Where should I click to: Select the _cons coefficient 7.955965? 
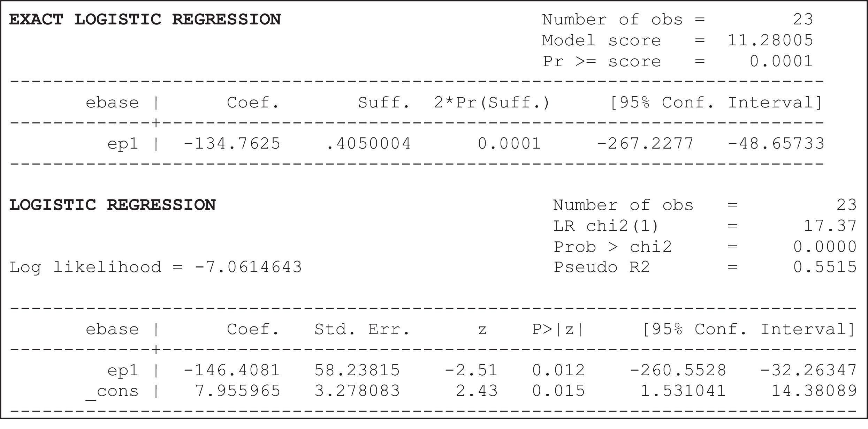(237, 391)
